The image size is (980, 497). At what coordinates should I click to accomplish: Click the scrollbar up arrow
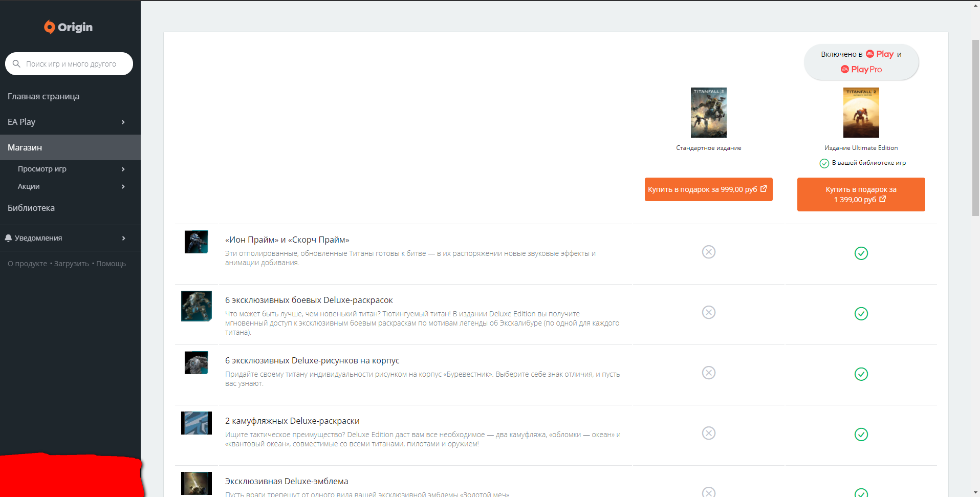(x=975, y=5)
